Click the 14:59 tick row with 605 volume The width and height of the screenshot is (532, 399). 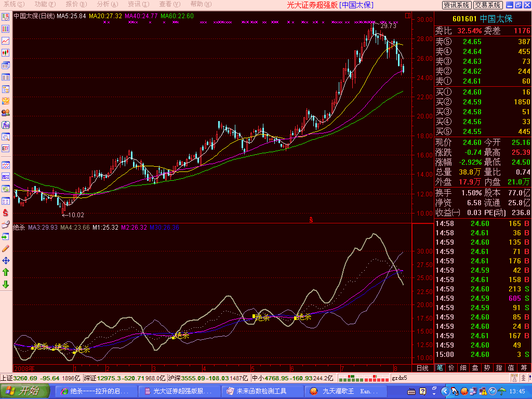point(483,298)
